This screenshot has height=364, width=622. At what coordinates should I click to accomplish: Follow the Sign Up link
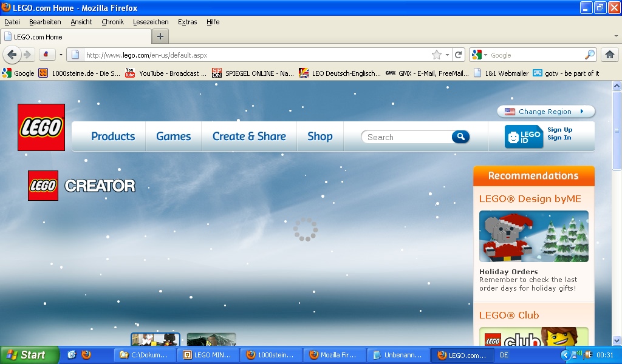tap(559, 129)
